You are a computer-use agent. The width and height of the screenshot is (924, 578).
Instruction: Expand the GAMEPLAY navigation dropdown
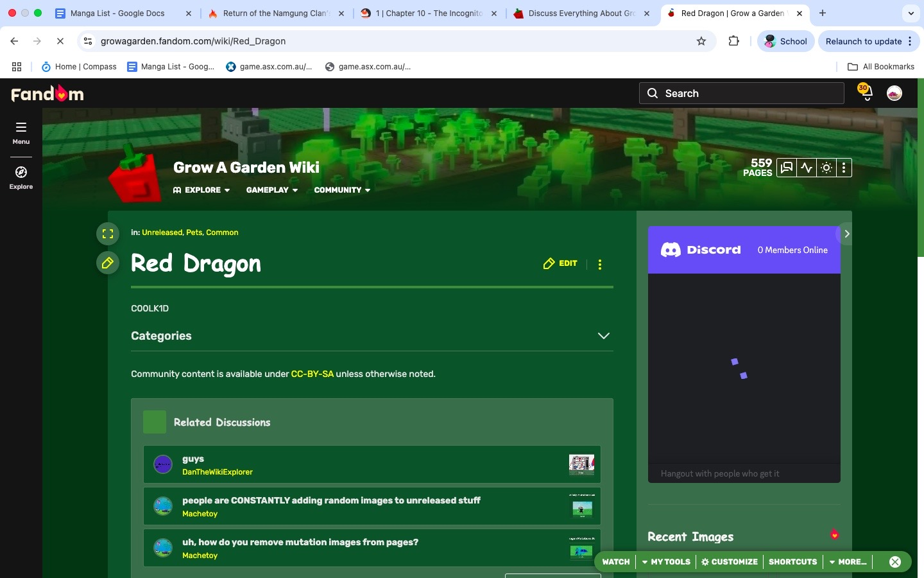click(272, 190)
